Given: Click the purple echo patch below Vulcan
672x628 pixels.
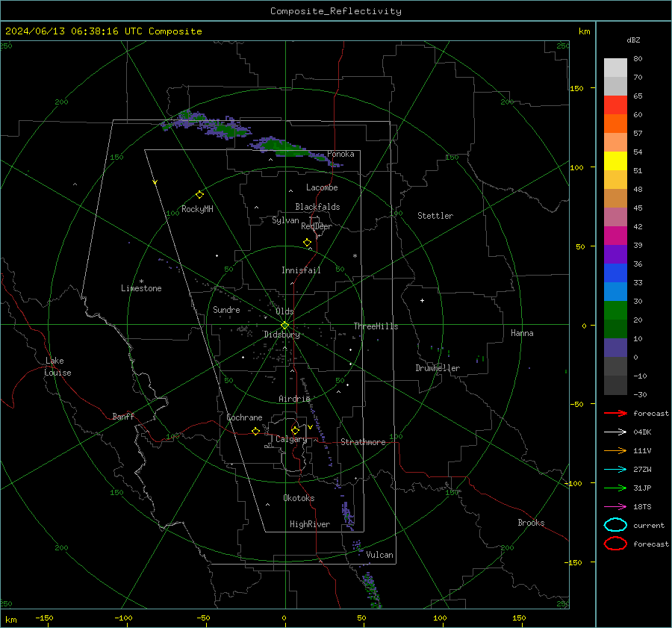Looking at the screenshot, I should click(x=371, y=589).
